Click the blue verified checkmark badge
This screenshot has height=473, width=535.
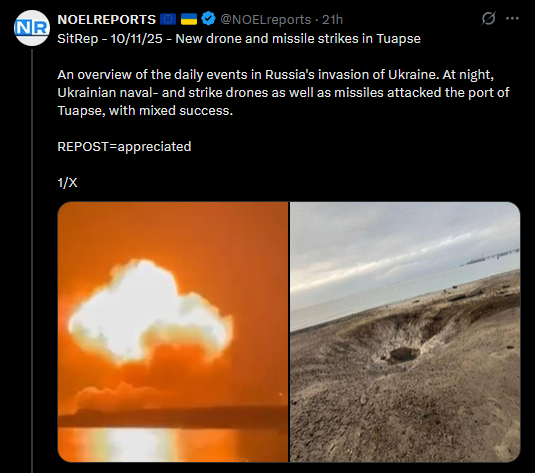208,19
